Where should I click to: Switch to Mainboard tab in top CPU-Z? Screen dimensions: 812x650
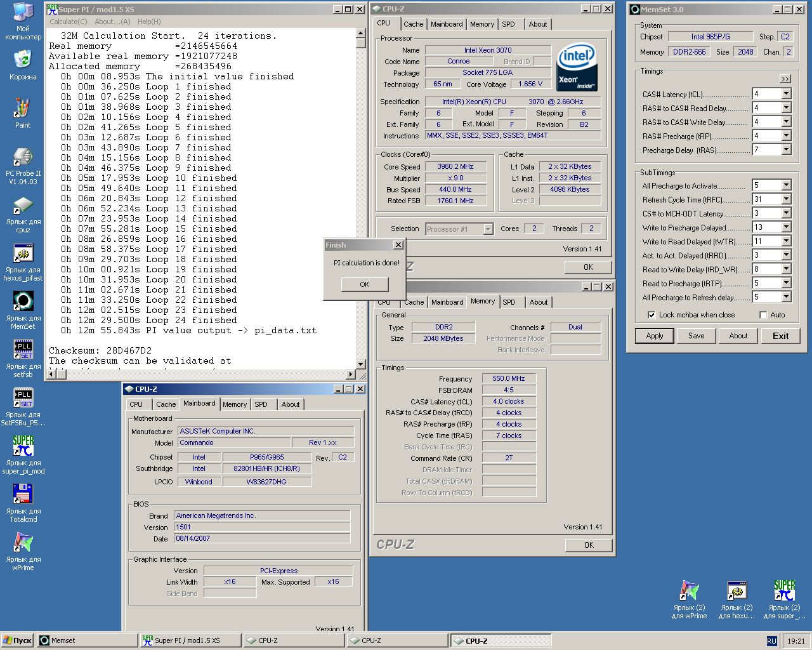click(447, 24)
